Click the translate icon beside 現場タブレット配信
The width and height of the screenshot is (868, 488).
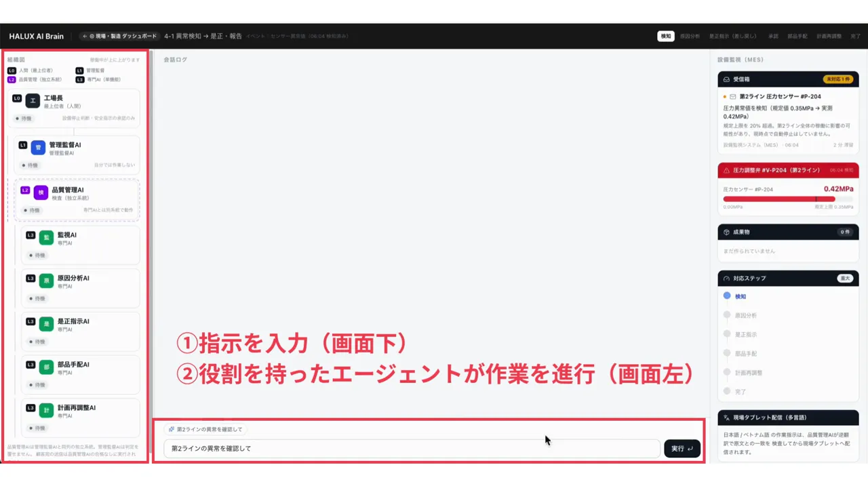click(x=727, y=418)
